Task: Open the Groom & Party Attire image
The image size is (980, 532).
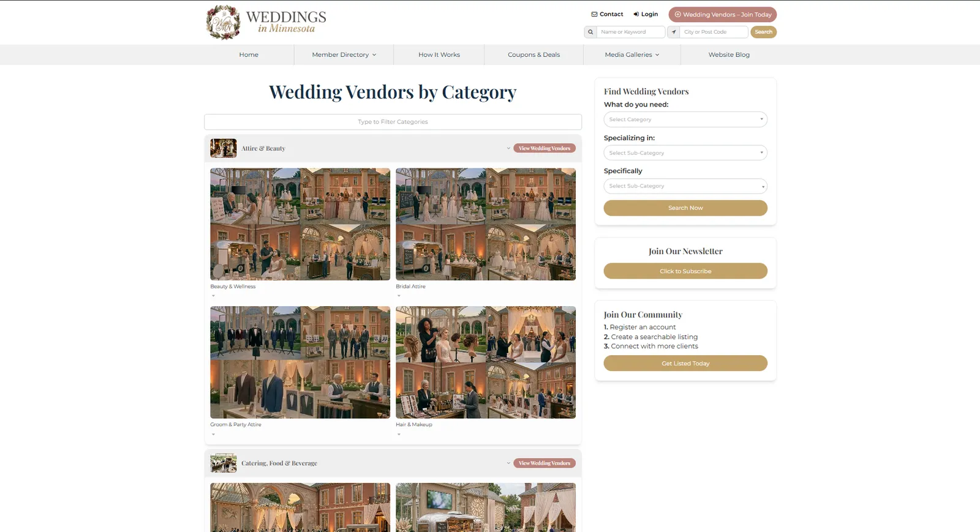Action: [300, 362]
